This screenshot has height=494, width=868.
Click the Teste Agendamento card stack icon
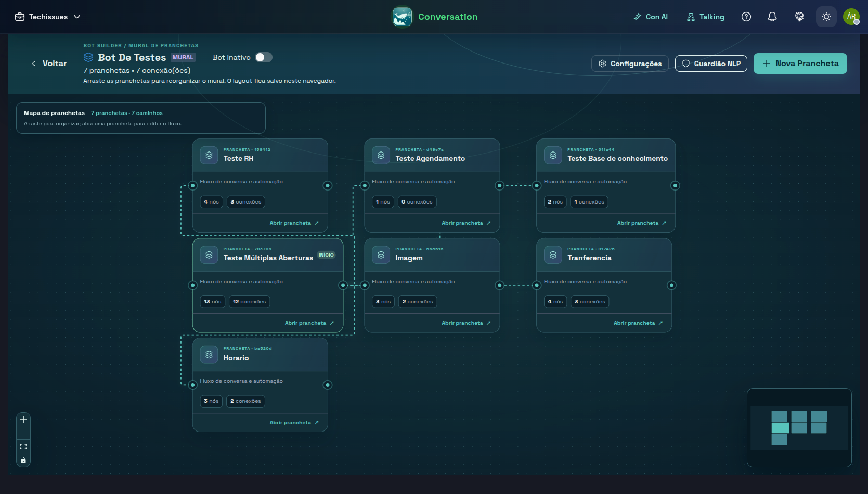click(x=381, y=155)
